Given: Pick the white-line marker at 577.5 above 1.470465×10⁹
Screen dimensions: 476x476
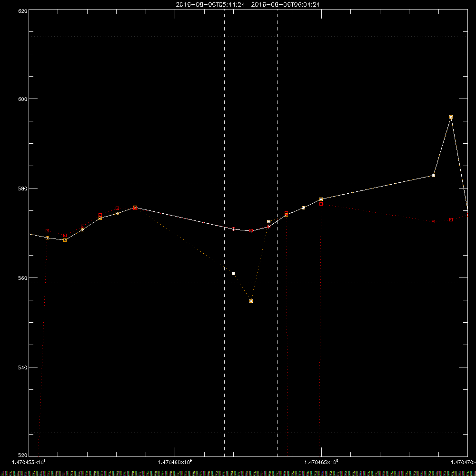Looking at the screenshot, I should [321, 199].
